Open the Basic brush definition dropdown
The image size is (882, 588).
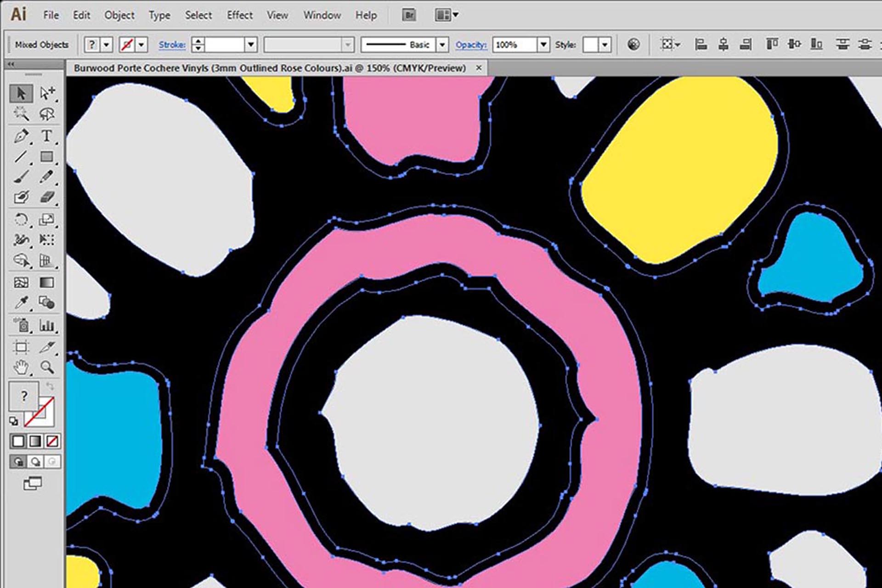pyautogui.click(x=442, y=45)
